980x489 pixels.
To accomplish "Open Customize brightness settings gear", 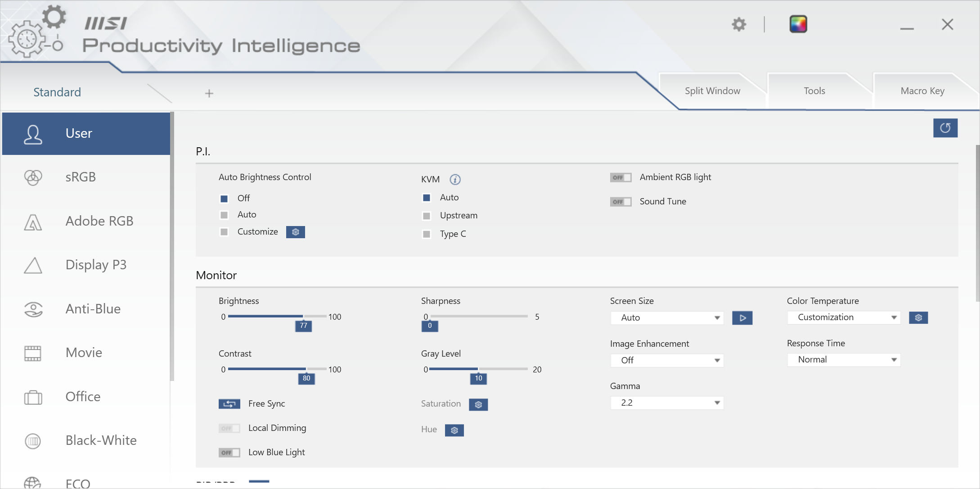I will coord(296,232).
